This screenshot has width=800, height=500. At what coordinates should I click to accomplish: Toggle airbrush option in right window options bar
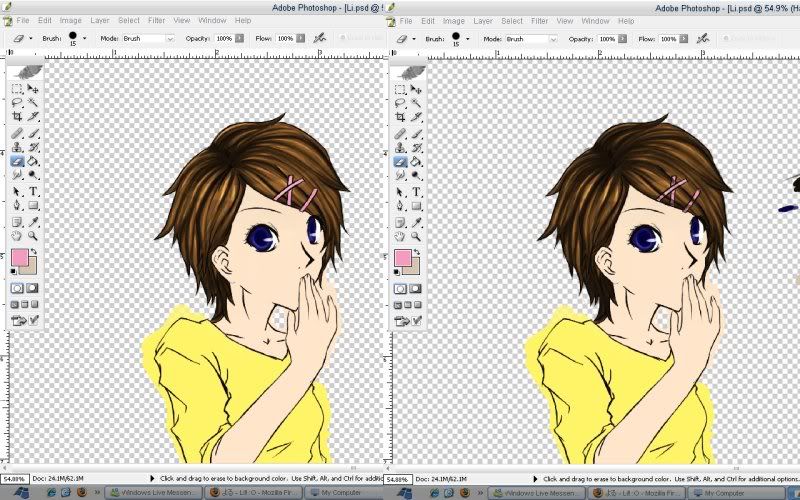click(703, 38)
